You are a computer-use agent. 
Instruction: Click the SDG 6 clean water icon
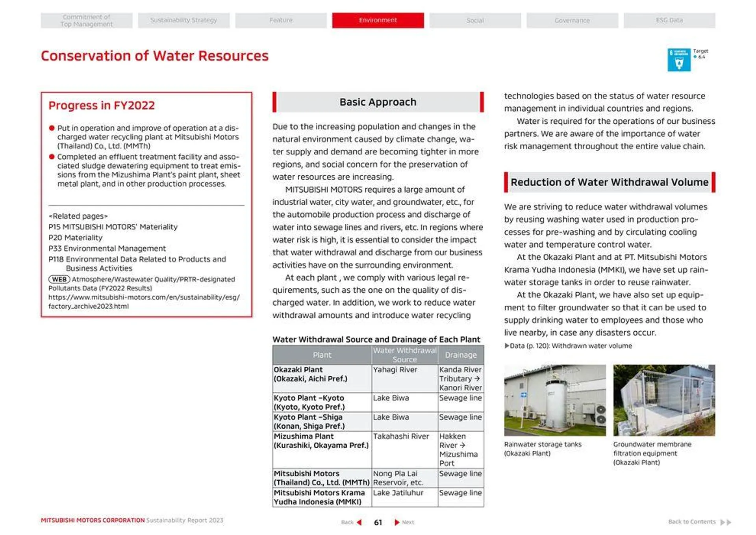pyautogui.click(x=679, y=60)
